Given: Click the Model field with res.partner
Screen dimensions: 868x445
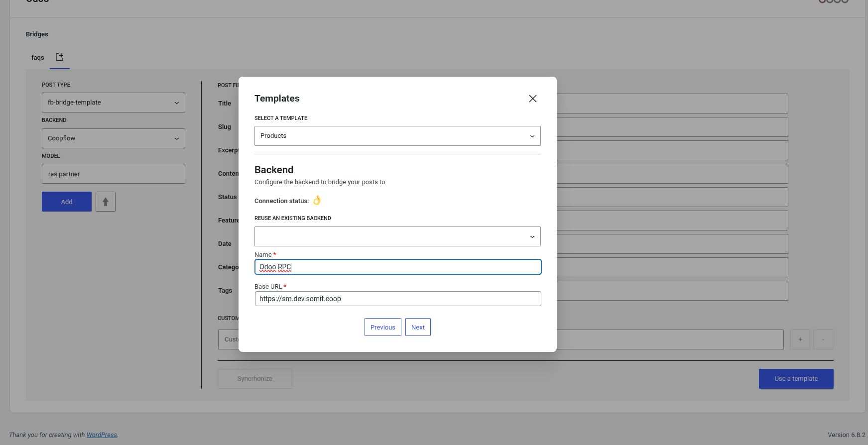Looking at the screenshot, I should [x=114, y=174].
